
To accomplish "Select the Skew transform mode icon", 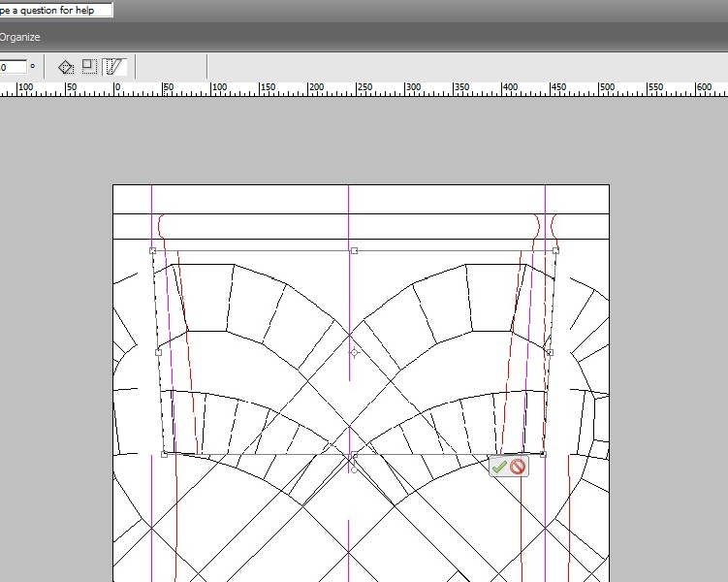I will [x=115, y=67].
